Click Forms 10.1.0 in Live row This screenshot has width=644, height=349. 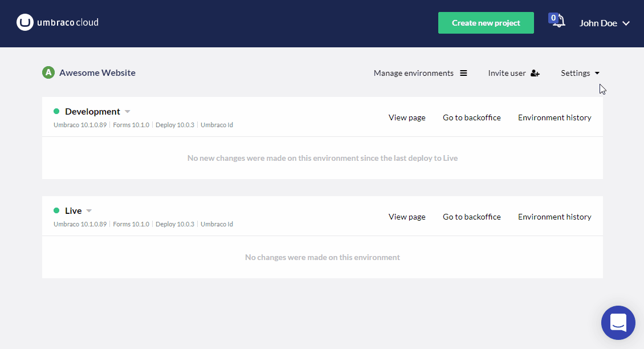click(131, 224)
